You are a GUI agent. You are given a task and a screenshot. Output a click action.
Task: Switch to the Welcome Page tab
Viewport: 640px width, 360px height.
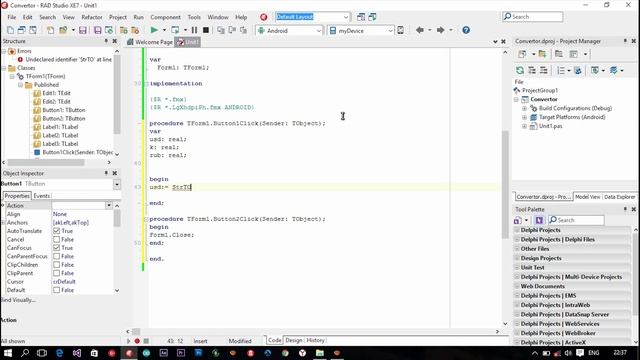pos(150,42)
